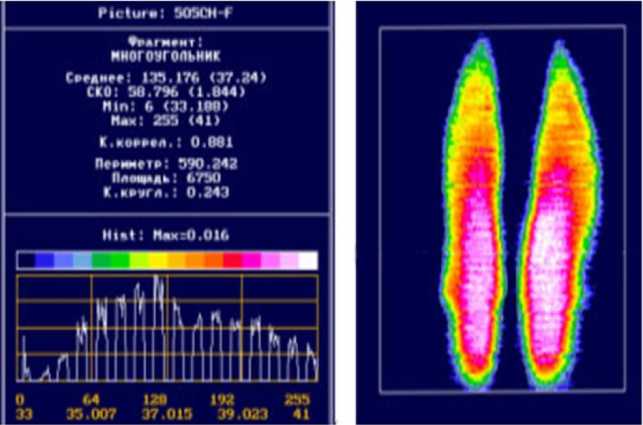The image size is (643, 425).
Task: Click the histogram axis label '192'
Action: [222, 399]
